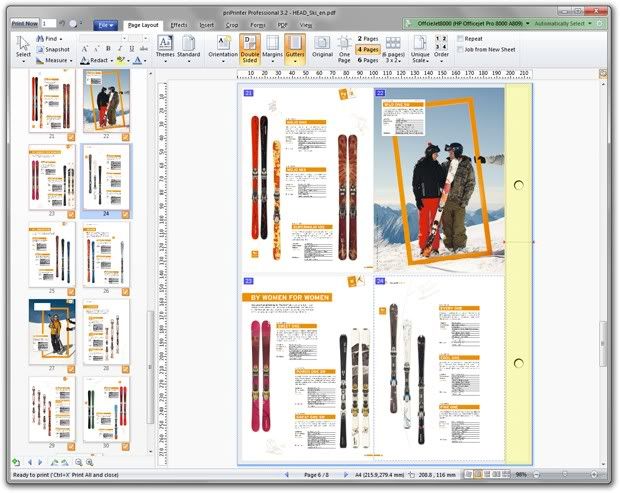Switch to the Forms tab

click(257, 25)
